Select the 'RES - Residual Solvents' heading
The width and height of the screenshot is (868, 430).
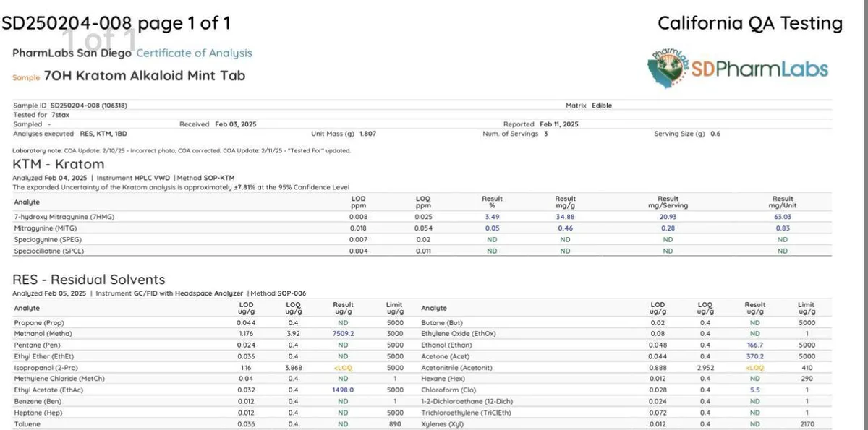(88, 280)
